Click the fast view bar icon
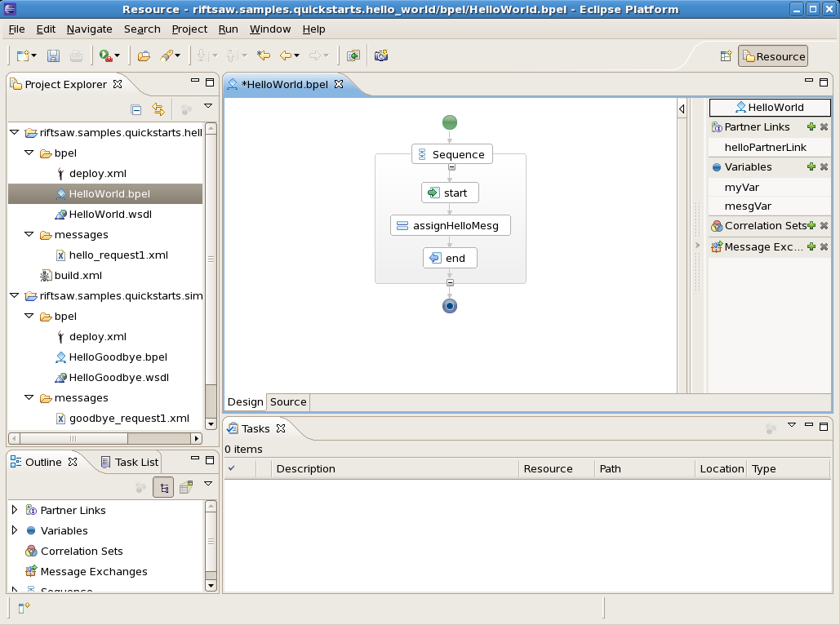 tap(24, 607)
